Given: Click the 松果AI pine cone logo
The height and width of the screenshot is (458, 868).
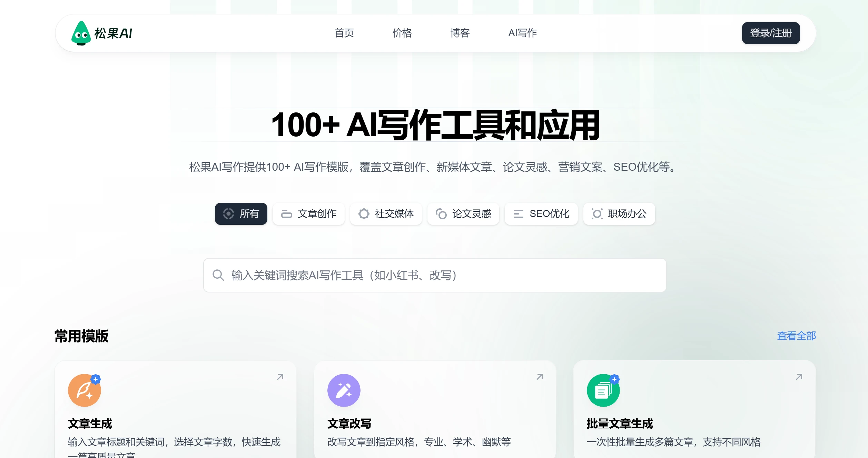Looking at the screenshot, I should [81, 33].
